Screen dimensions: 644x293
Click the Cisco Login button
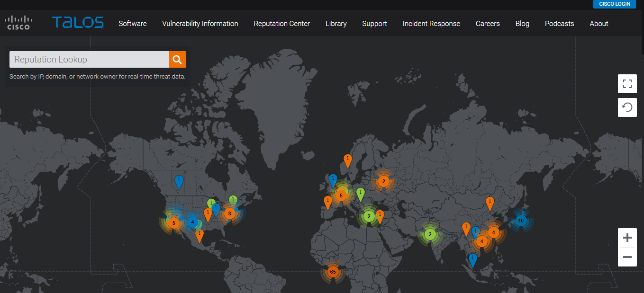[x=615, y=4]
